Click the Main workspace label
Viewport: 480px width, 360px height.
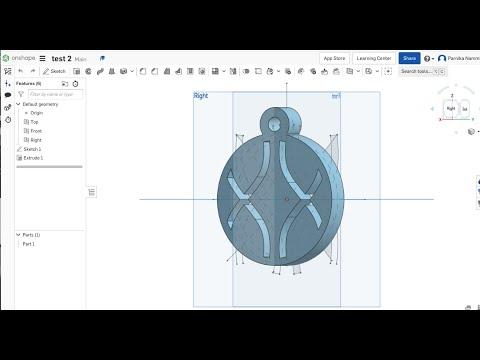pos(80,59)
